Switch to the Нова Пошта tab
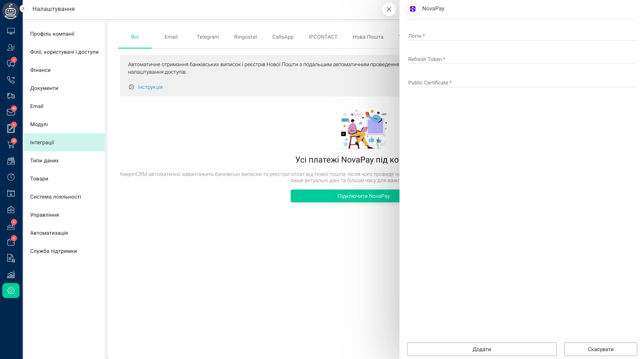644x359 pixels. [x=368, y=37]
